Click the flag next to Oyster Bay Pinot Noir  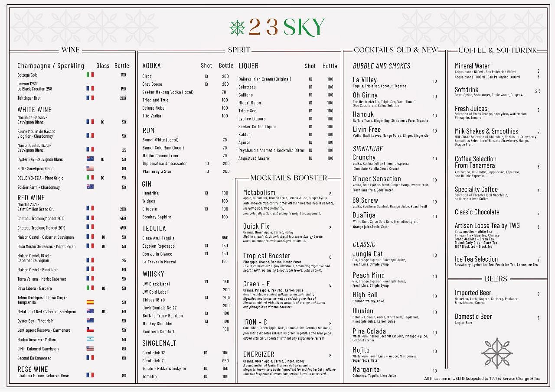90,321
